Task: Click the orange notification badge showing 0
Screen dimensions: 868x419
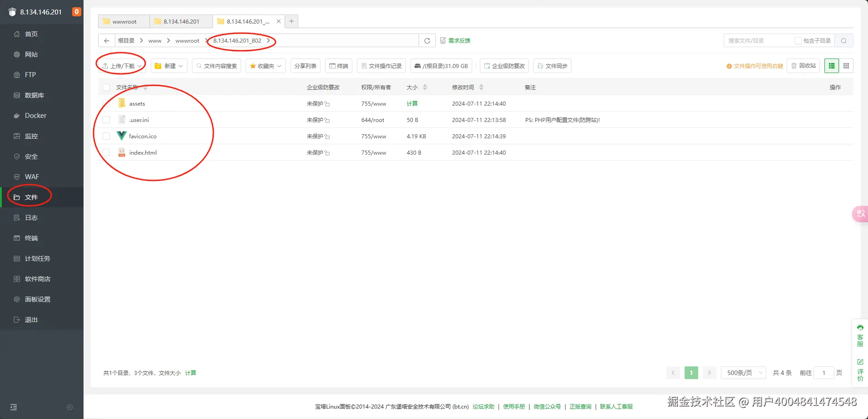Action: pos(77,12)
